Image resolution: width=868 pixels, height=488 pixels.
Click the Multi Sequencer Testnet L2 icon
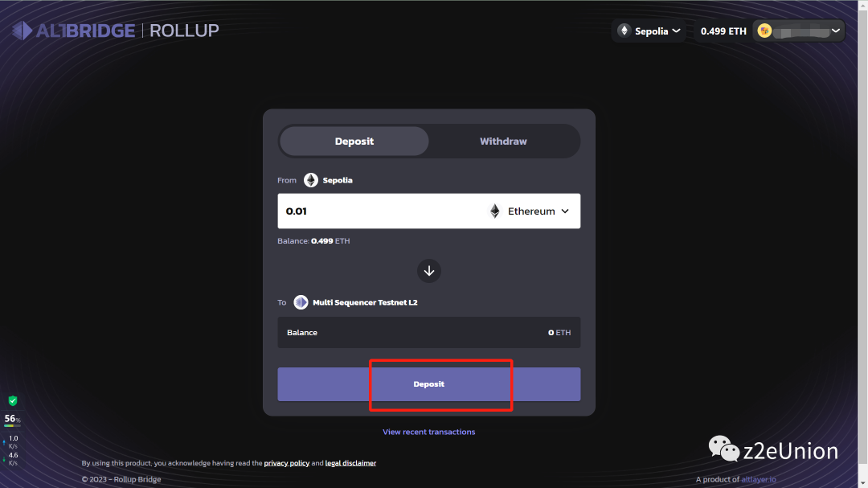[x=301, y=302]
